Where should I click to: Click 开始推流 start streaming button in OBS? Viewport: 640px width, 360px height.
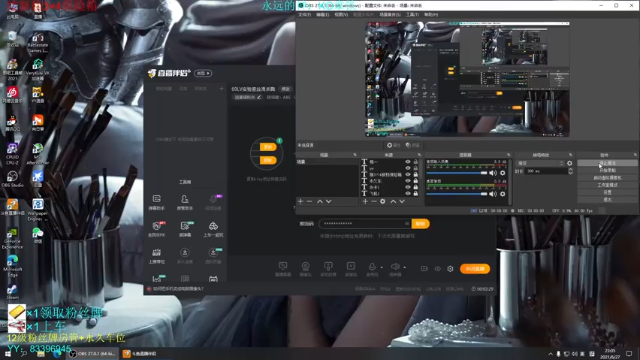coord(607,163)
